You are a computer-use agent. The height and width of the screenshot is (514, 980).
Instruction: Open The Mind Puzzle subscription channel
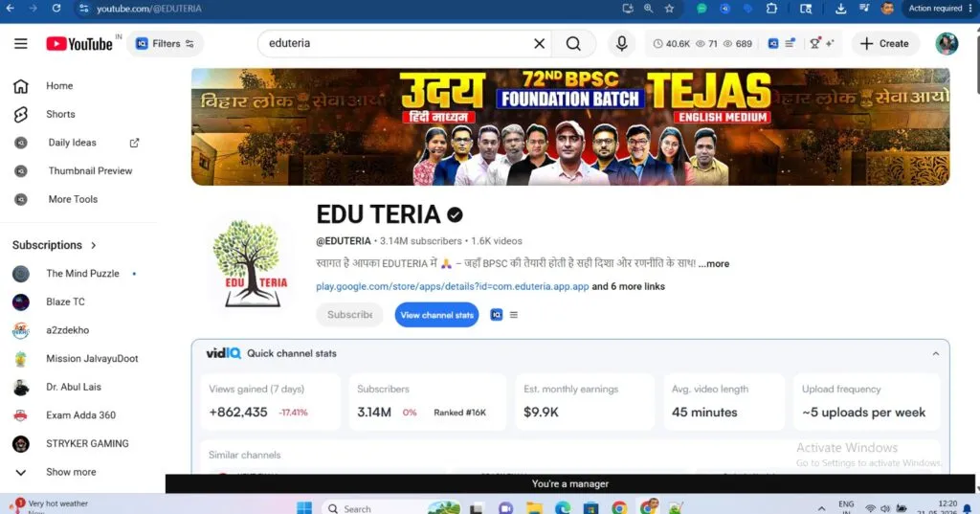82,273
